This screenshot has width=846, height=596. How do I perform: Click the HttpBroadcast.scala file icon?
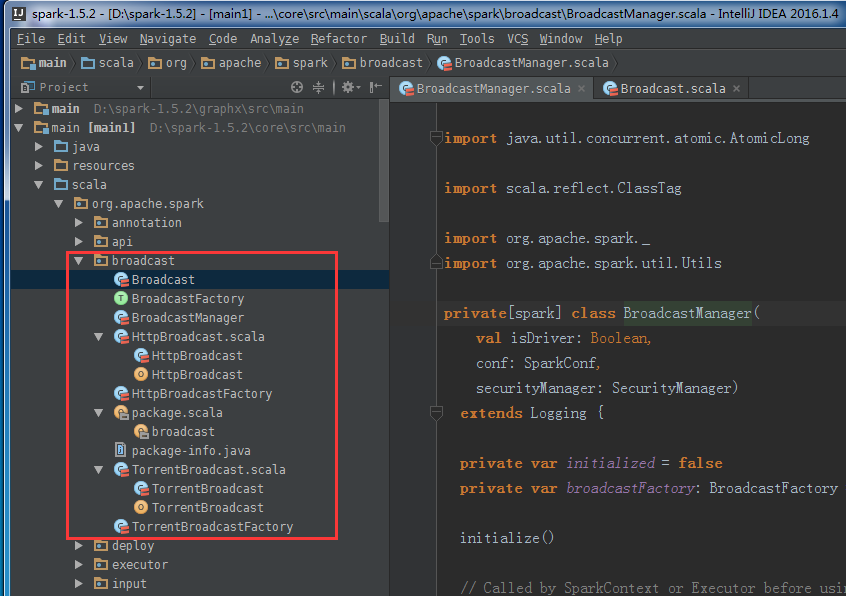coord(121,337)
